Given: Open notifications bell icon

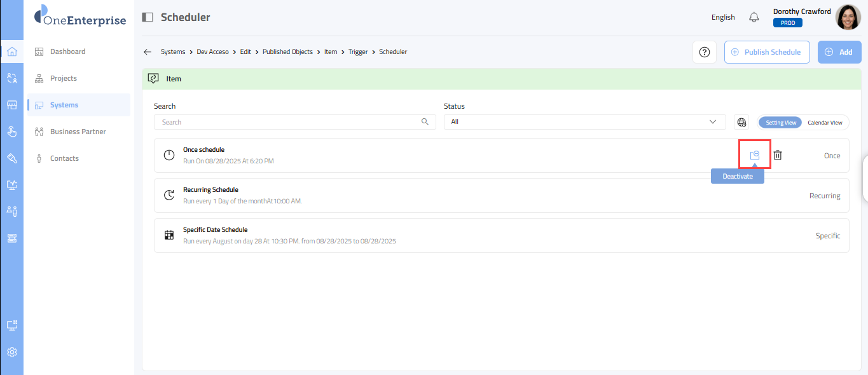Looking at the screenshot, I should click(x=754, y=17).
